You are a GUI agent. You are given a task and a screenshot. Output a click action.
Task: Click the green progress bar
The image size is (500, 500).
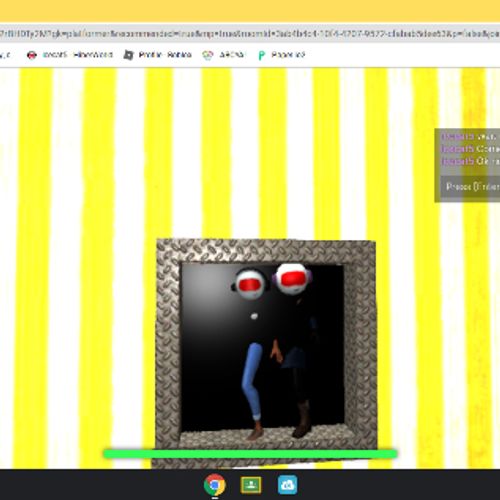point(250,454)
